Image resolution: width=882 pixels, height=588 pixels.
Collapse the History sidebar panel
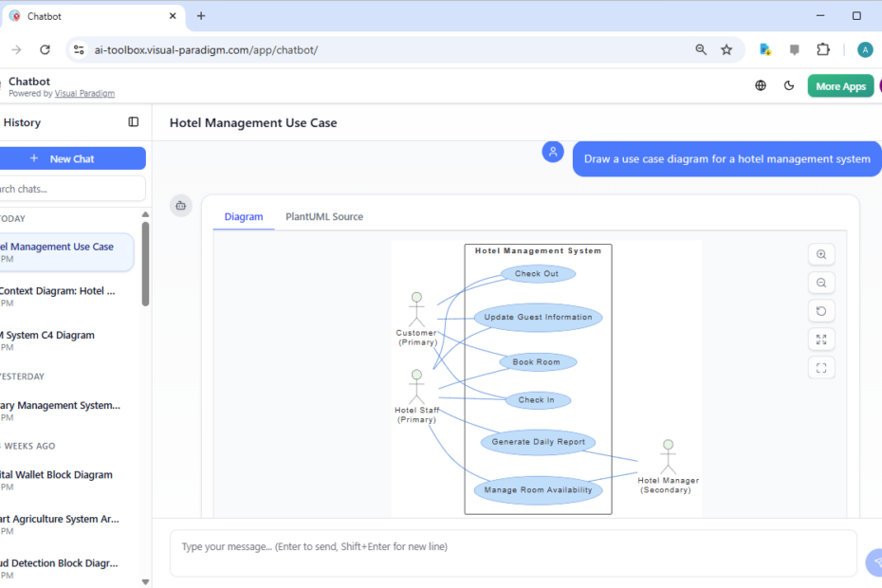click(x=134, y=121)
